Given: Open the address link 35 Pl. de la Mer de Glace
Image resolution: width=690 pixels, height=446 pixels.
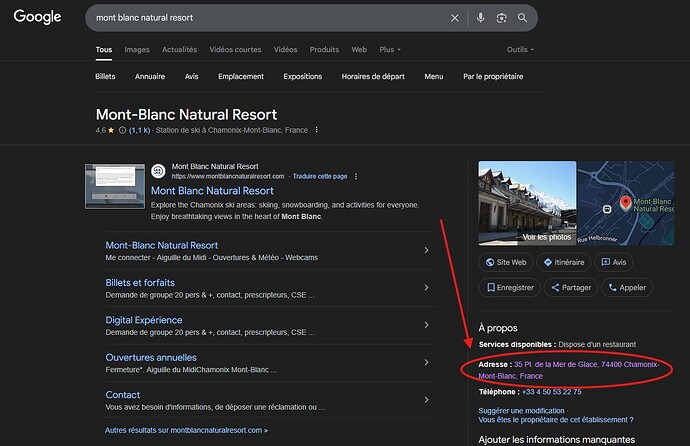Looking at the screenshot, I should (568, 370).
